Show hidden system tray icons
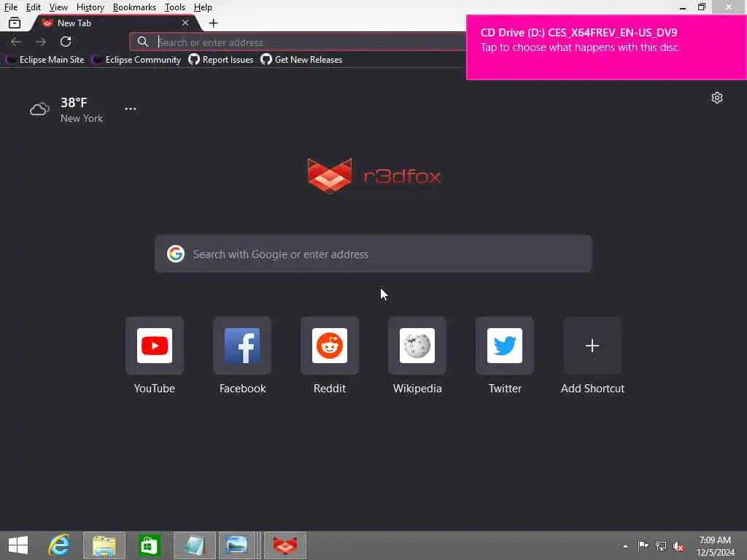747x560 pixels. (625, 546)
